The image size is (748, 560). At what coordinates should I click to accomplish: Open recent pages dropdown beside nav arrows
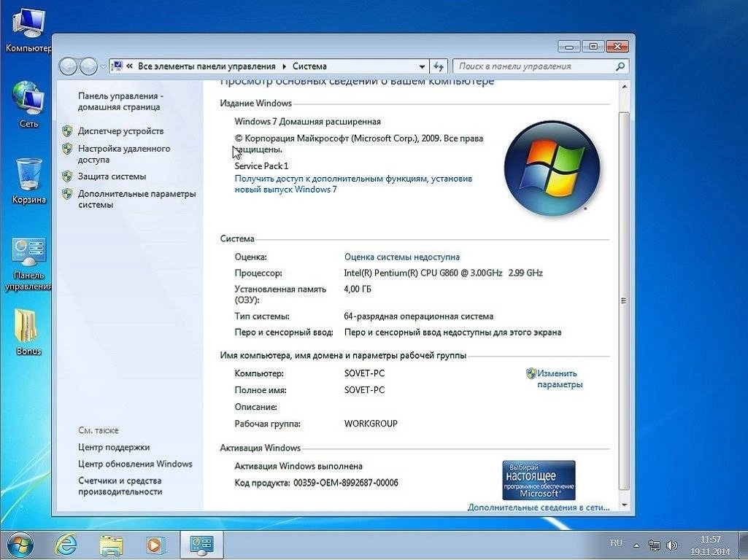click(103, 67)
